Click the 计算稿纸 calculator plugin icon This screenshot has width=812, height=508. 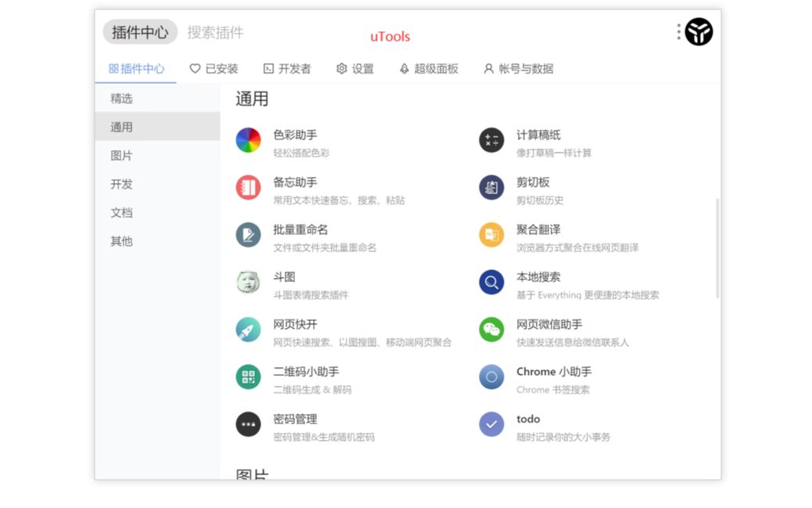pos(490,141)
